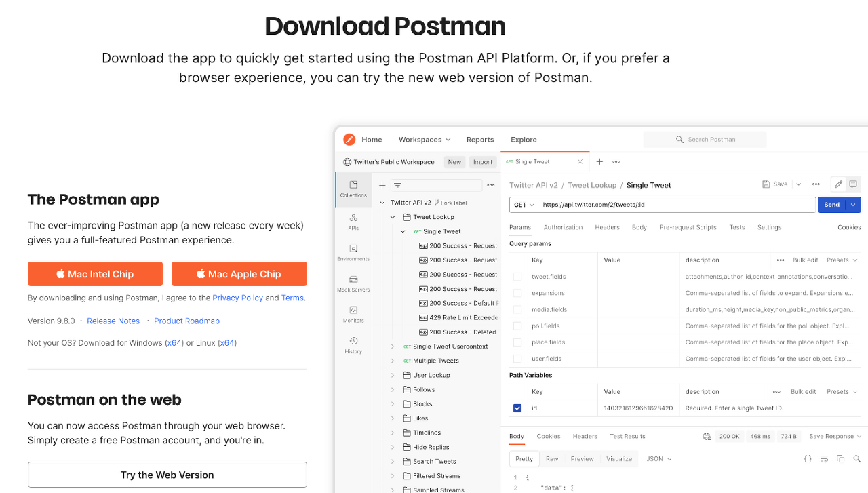868x493 pixels.
Task: Click the plus icon above the collections list
Action: tap(382, 185)
